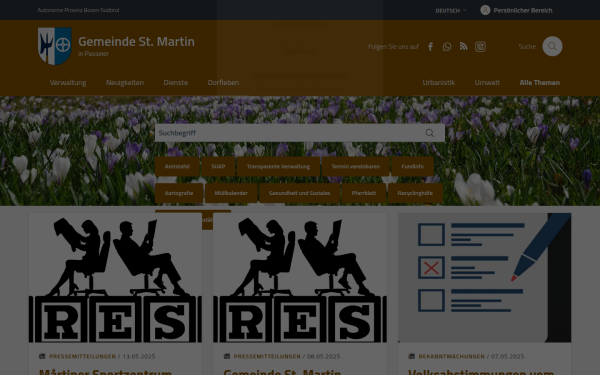This screenshot has width=600, height=375.
Task: Click the Bekanntmachungen category link
Action: (x=452, y=356)
